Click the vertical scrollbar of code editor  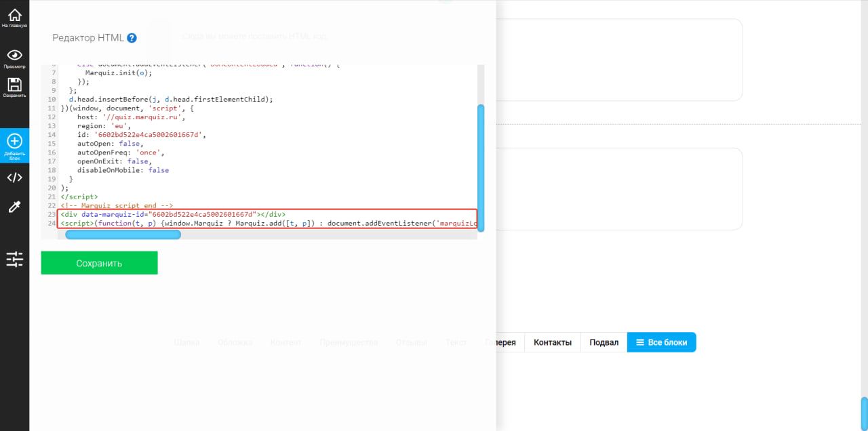[481, 168]
